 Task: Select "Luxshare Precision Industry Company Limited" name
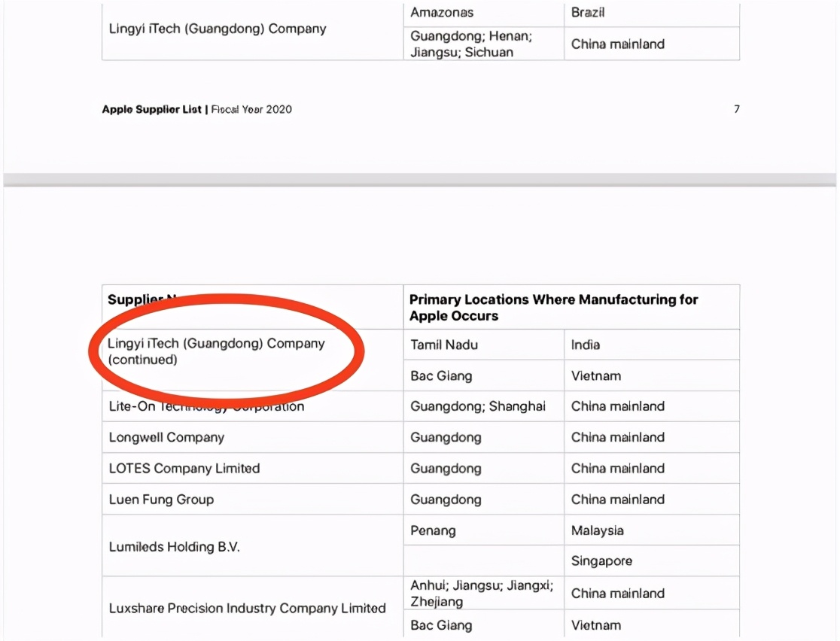pos(247,609)
